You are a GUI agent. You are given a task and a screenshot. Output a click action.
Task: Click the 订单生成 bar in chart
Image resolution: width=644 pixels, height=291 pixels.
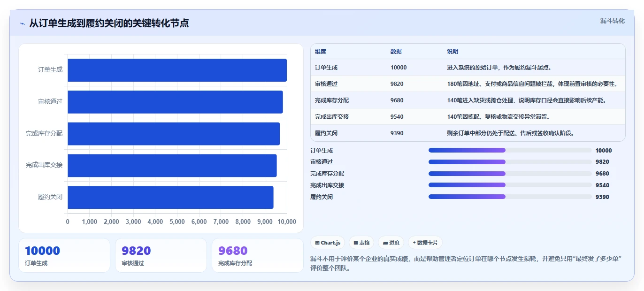click(x=177, y=70)
